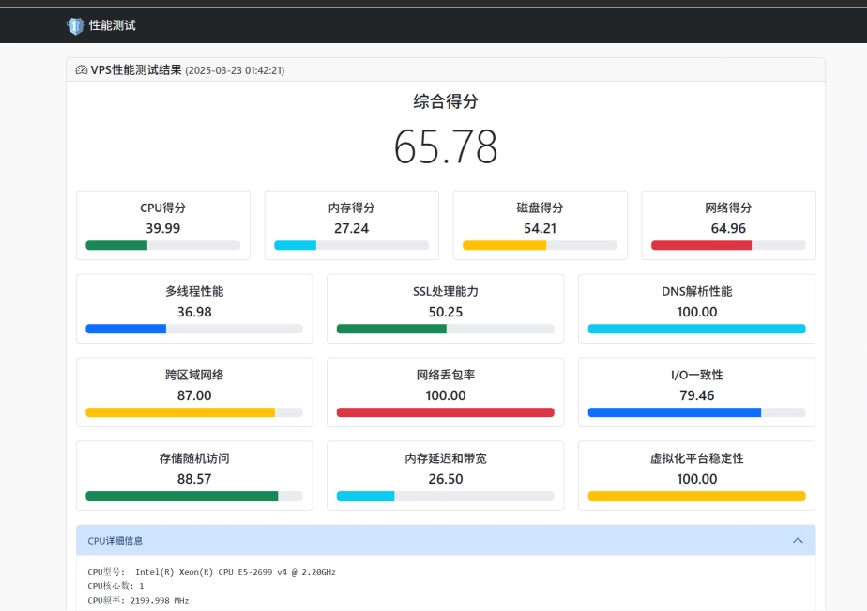Click the DNS score value 100.00

coord(697,312)
